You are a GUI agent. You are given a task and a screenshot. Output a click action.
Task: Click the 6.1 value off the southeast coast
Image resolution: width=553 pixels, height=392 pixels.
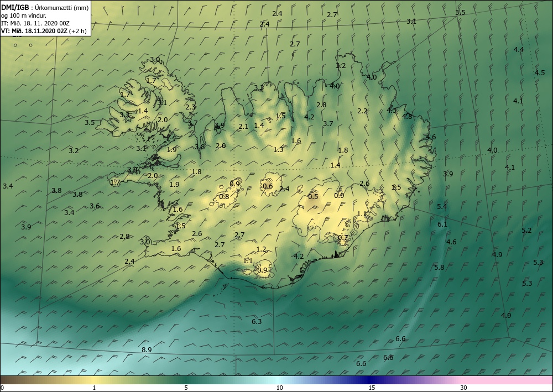(x=442, y=224)
